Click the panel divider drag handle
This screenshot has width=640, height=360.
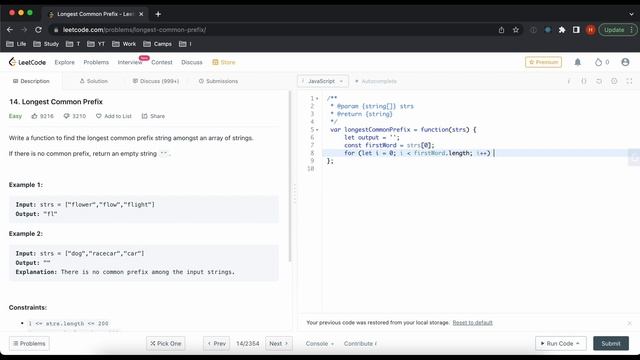tap(295, 193)
